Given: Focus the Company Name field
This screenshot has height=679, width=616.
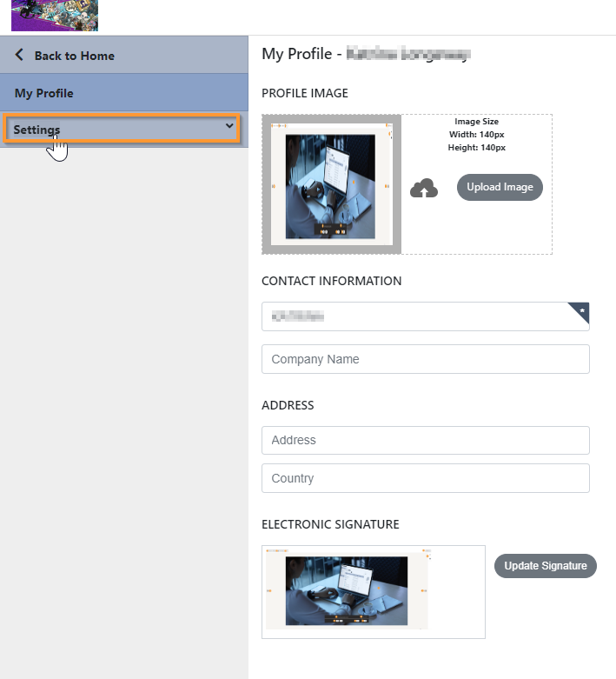Looking at the screenshot, I should (x=426, y=359).
